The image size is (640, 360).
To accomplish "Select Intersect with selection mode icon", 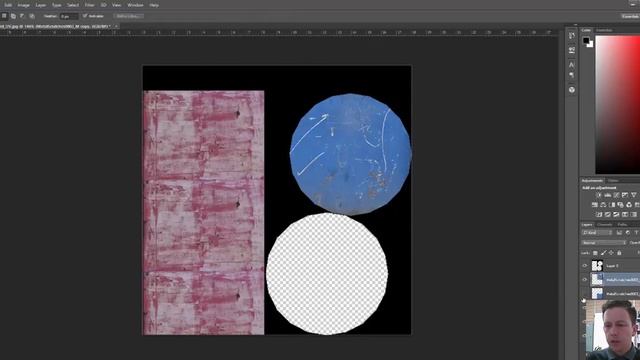I will (32, 16).
